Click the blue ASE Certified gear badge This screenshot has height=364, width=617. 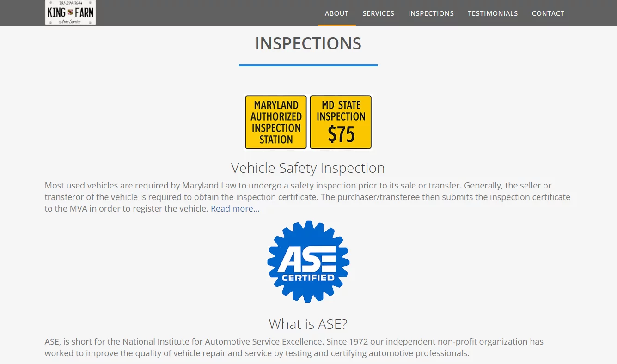pos(308,261)
